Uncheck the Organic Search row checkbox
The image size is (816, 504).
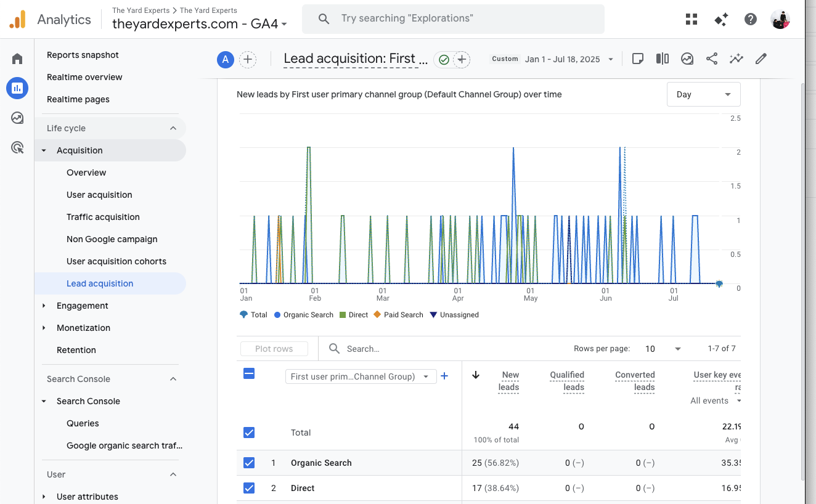tap(249, 463)
